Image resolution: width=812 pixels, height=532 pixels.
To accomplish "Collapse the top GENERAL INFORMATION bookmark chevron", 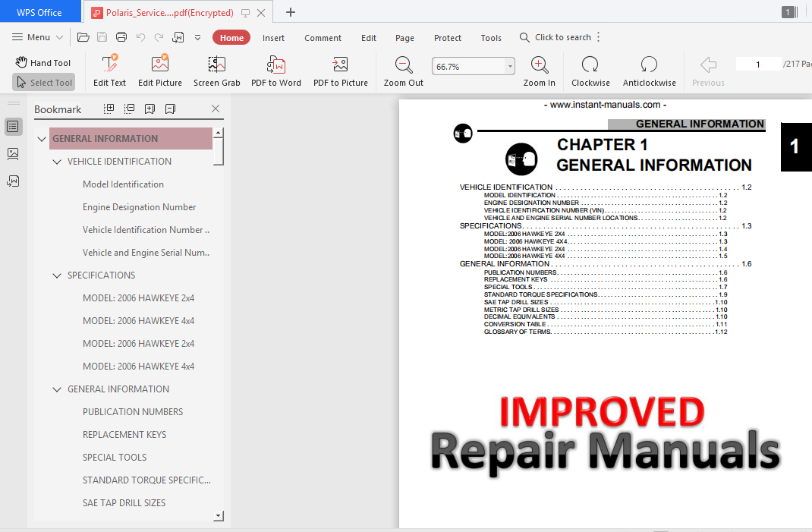I will 42,139.
